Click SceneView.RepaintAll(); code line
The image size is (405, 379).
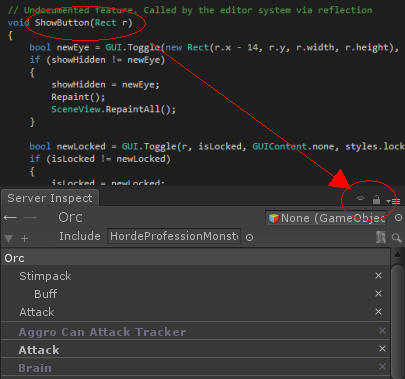[x=113, y=109]
